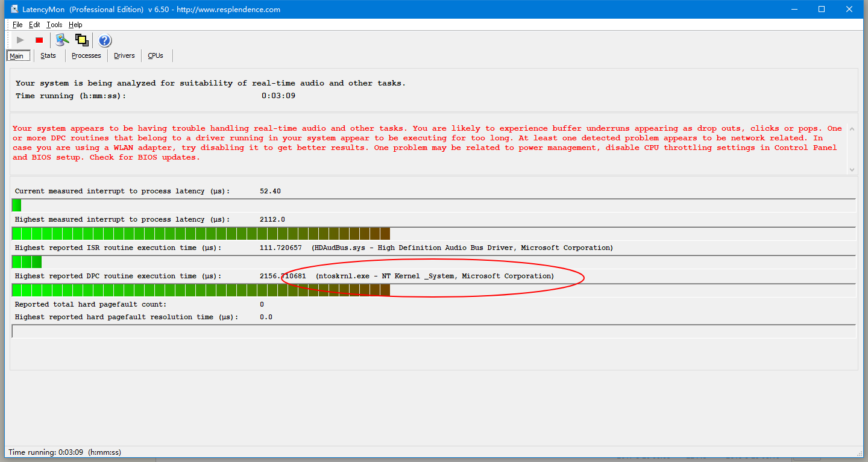Click the 2112.0 highest latency value
Screen dimensions: 868x462
click(272, 219)
